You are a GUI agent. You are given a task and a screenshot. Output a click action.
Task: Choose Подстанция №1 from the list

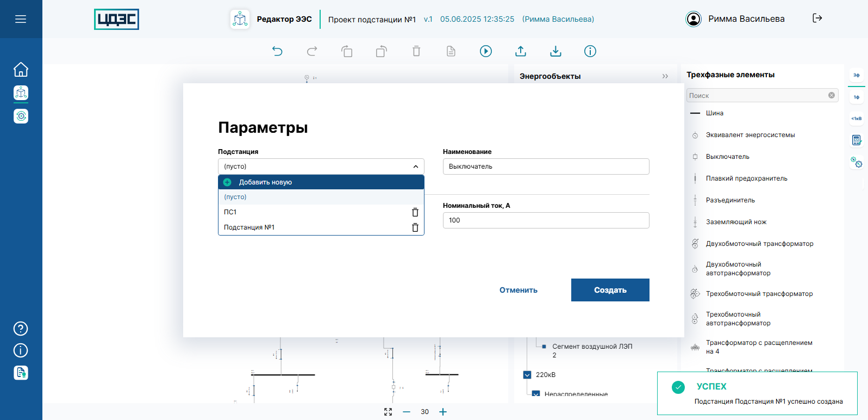[249, 227]
